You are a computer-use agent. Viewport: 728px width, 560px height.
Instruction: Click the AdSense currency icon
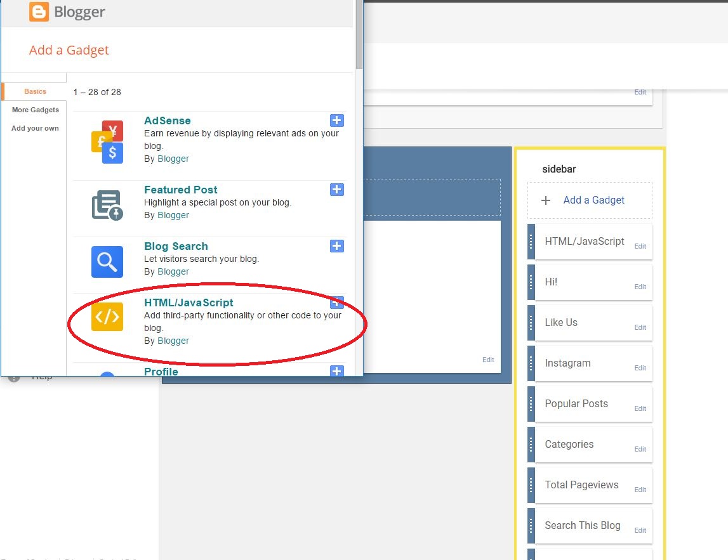pos(107,142)
